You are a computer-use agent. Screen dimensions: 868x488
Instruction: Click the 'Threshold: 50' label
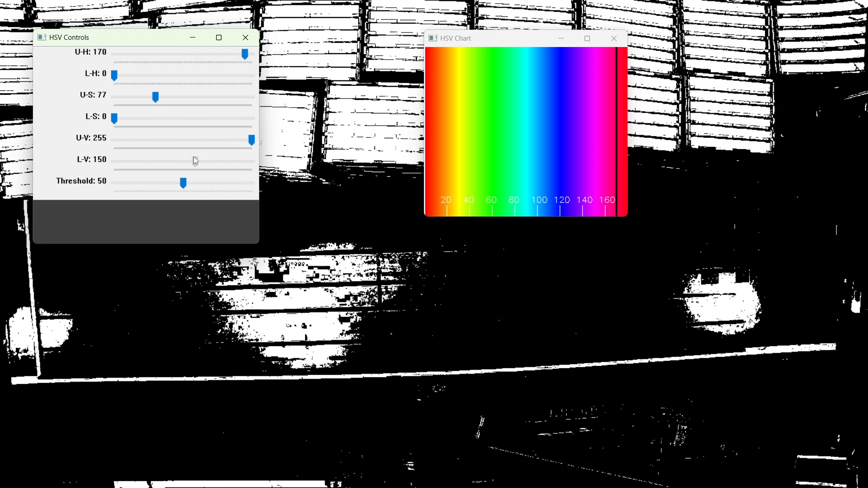coord(81,181)
